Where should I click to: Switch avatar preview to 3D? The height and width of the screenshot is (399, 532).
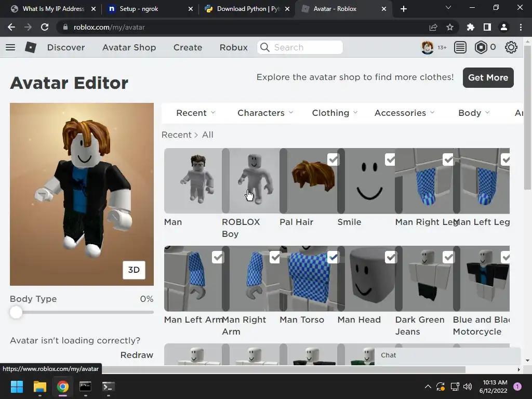tap(134, 270)
